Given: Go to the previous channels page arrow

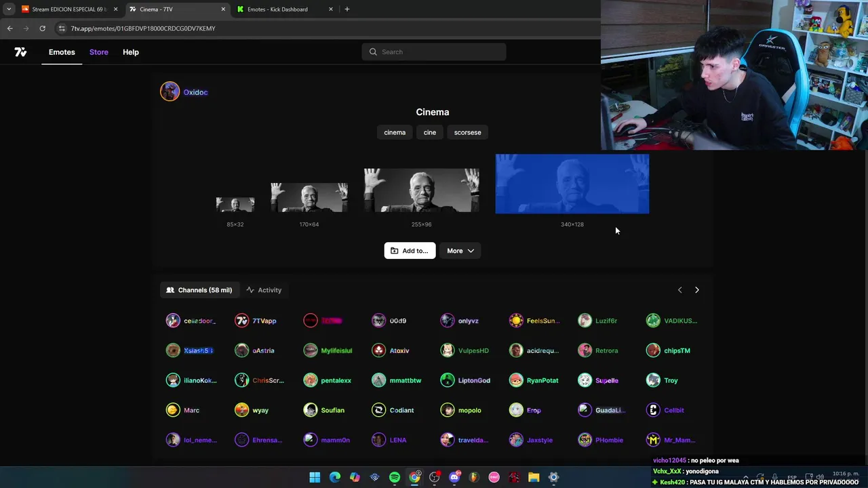Looking at the screenshot, I should [x=680, y=290].
